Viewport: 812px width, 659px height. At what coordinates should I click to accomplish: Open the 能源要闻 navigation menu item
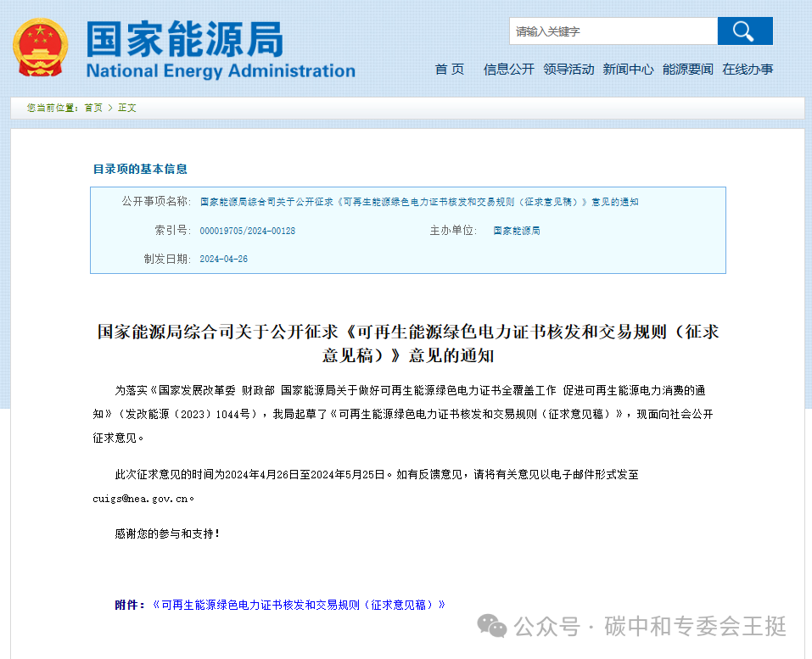pos(687,70)
